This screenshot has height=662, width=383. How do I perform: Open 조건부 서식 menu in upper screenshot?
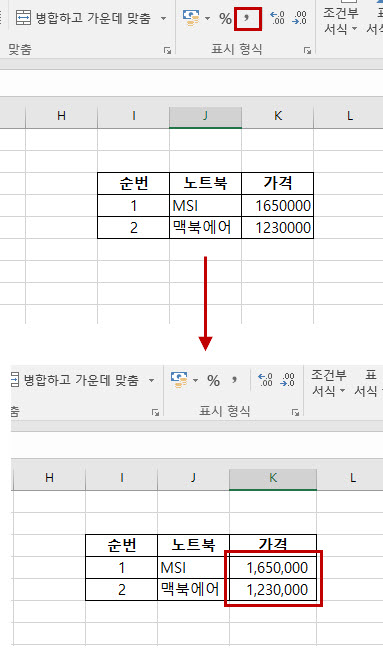coord(340,21)
